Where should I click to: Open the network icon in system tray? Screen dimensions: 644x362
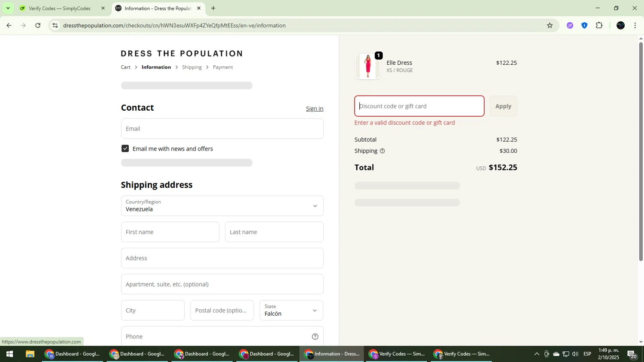click(x=566, y=354)
